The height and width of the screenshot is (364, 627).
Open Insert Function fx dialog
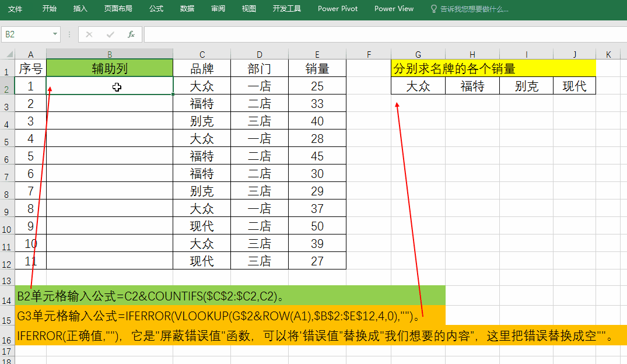[x=131, y=34]
